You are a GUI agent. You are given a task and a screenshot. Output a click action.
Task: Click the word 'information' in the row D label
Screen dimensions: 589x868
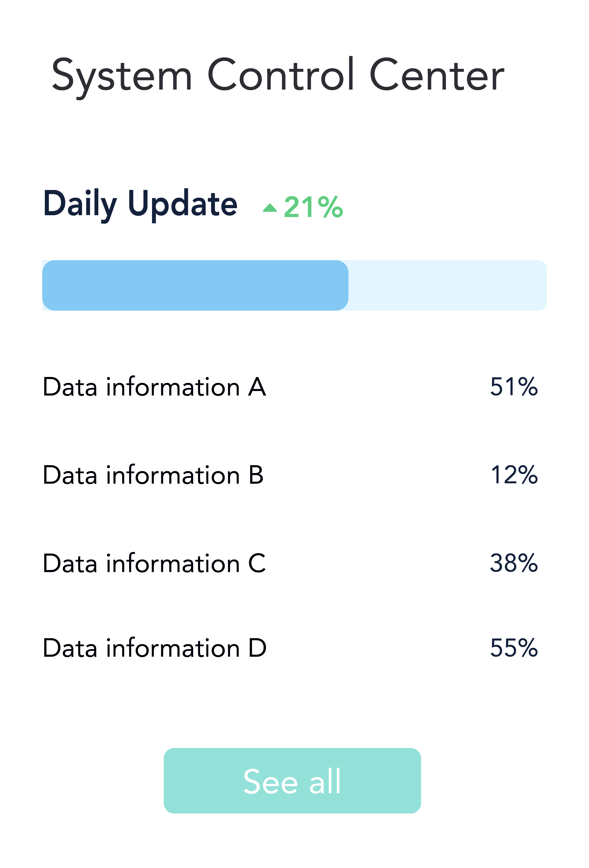173,648
